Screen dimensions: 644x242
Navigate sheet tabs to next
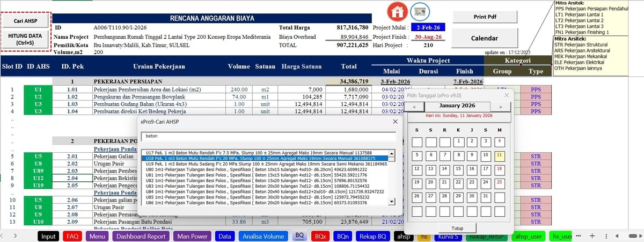tap(16, 236)
